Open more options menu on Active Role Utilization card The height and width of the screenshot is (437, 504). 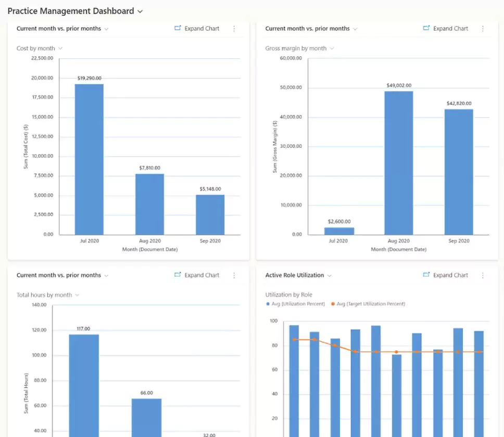click(x=483, y=275)
